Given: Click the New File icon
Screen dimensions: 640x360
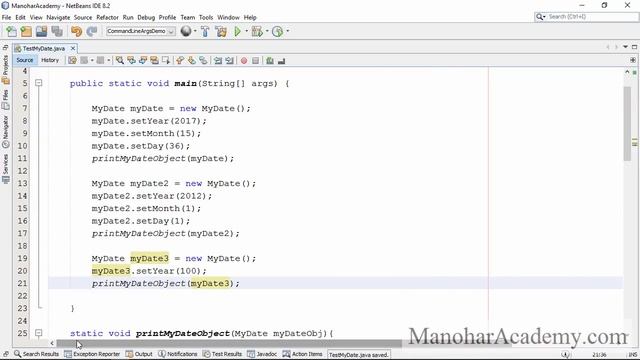Looking at the screenshot, I should 11,31.
